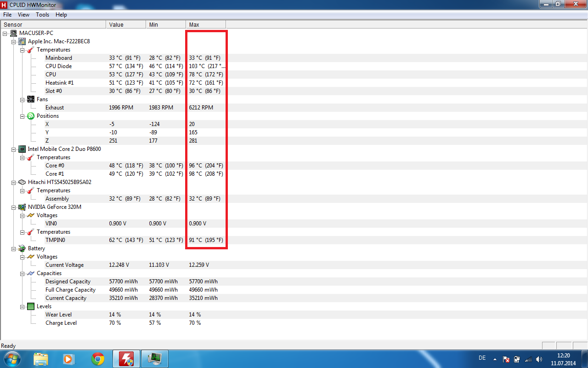
Task: Collapse the Battery node
Action: tap(14, 248)
